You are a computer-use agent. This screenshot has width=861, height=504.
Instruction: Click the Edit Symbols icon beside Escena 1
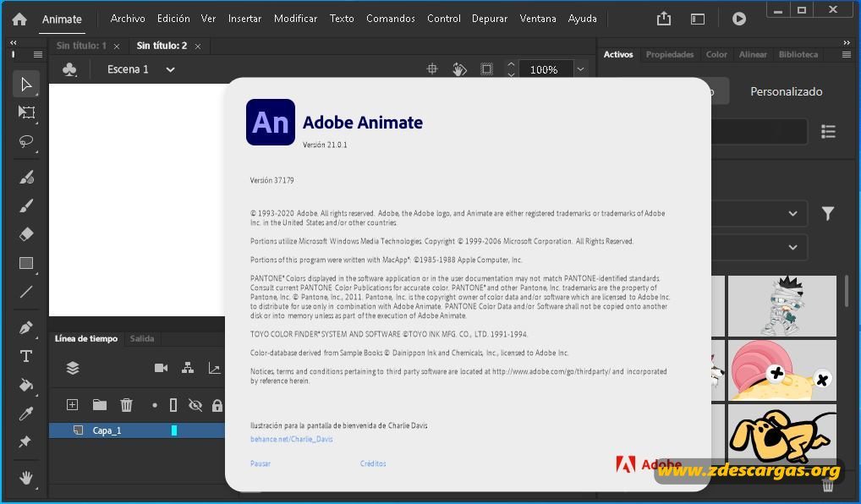pyautogui.click(x=69, y=69)
